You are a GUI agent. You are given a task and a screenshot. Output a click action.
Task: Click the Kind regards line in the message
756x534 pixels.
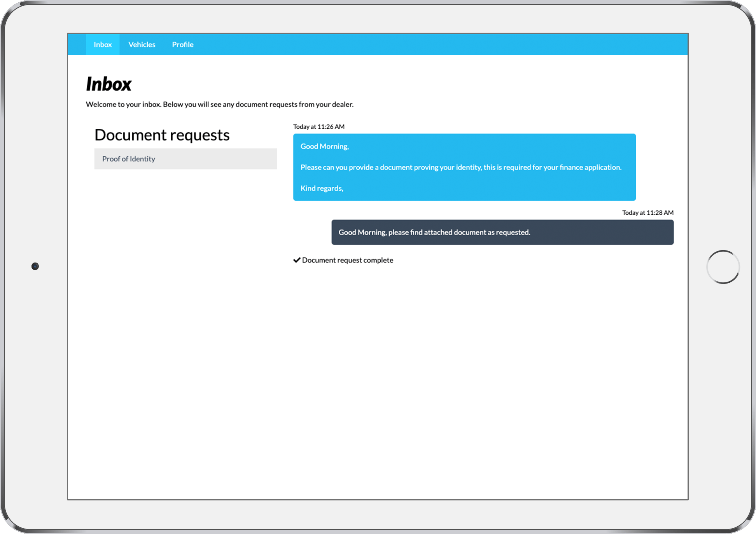coord(322,188)
